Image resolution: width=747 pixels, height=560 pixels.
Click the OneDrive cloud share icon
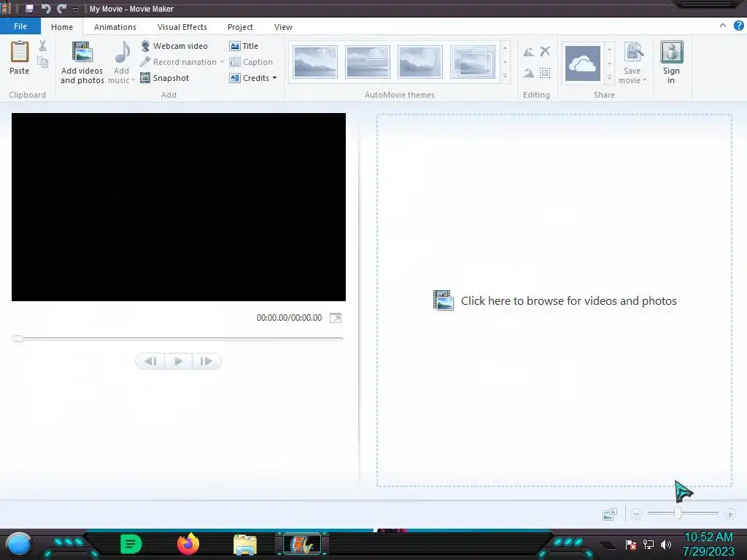tap(583, 63)
